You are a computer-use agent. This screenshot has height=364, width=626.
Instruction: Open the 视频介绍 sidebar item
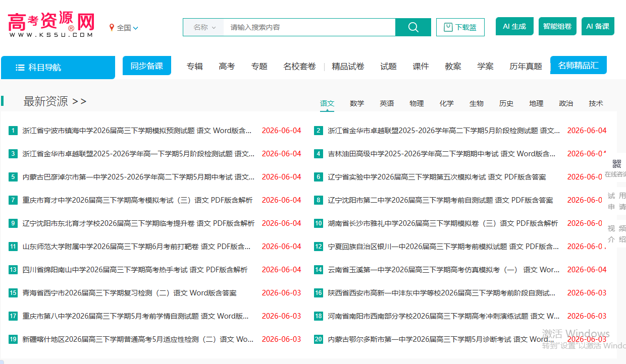[616, 233]
